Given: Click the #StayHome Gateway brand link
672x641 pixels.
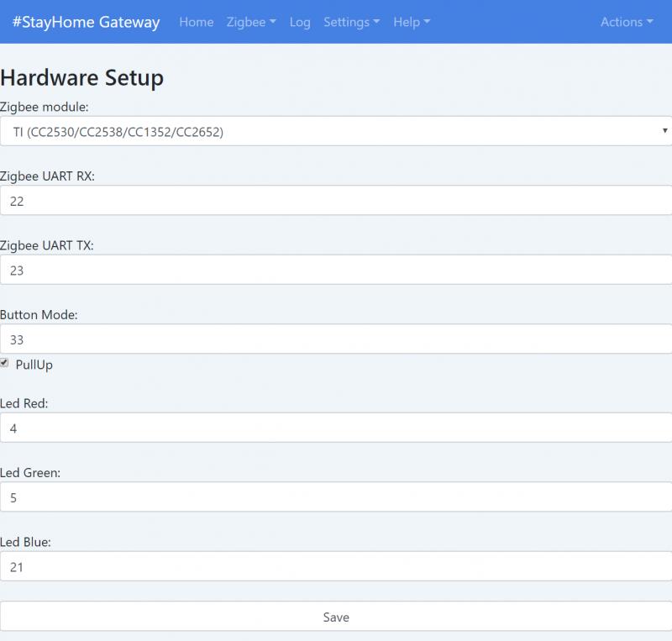Looking at the screenshot, I should point(87,22).
